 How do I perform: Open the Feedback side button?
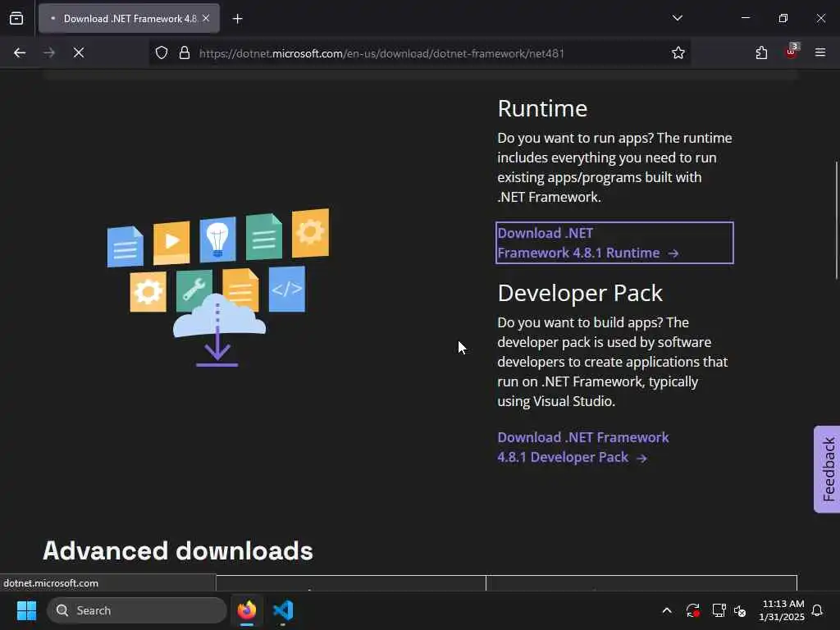coord(828,469)
